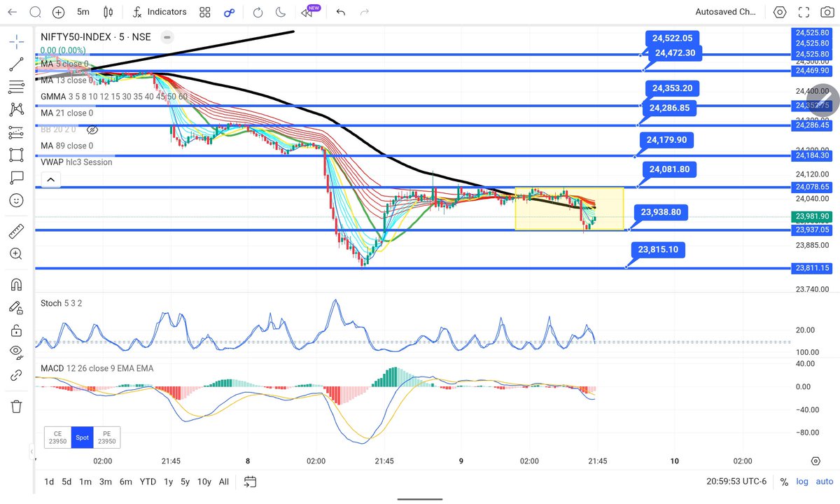Set range to YTD
Image resolution: width=840 pixels, height=504 pixels.
pos(148,482)
